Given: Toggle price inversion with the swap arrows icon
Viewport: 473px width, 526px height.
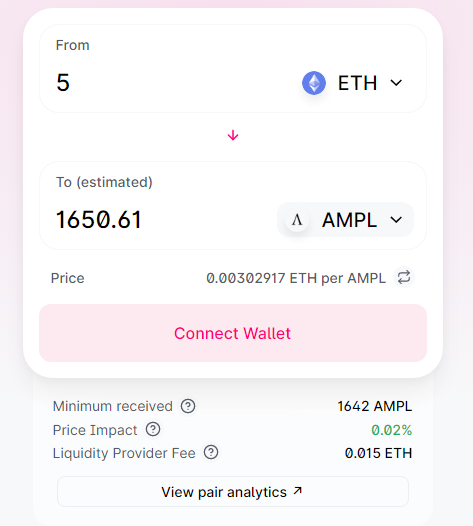Looking at the screenshot, I should point(404,277).
